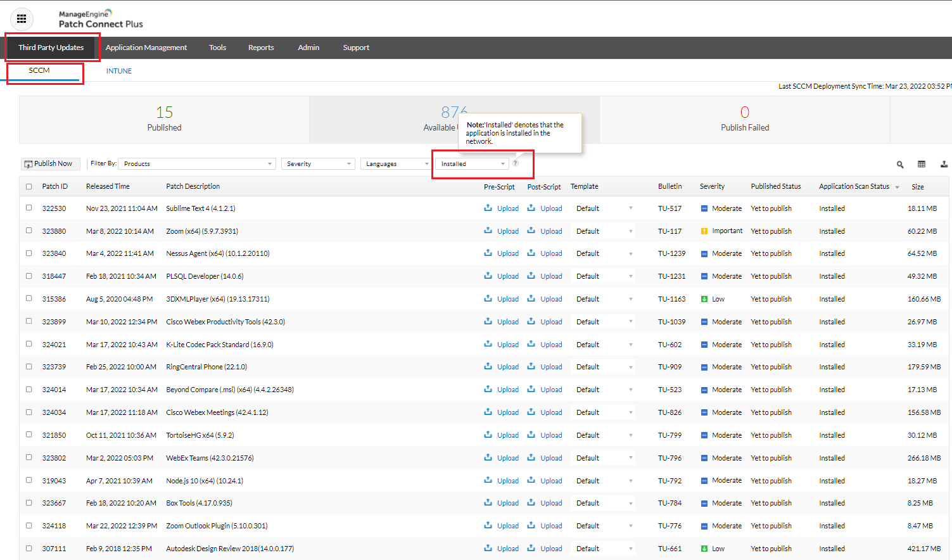Viewport: 952px width, 560px height.
Task: Select the RingCentral Phone row checkbox
Action: [29, 367]
